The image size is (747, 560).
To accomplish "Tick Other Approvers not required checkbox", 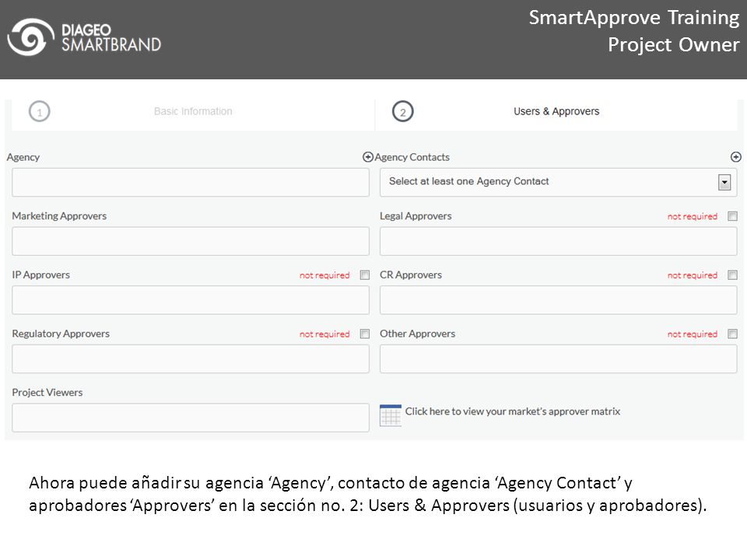I will click(x=732, y=334).
